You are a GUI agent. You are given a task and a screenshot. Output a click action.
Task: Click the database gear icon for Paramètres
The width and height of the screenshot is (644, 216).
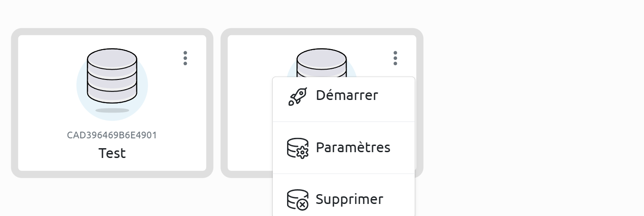(298, 148)
